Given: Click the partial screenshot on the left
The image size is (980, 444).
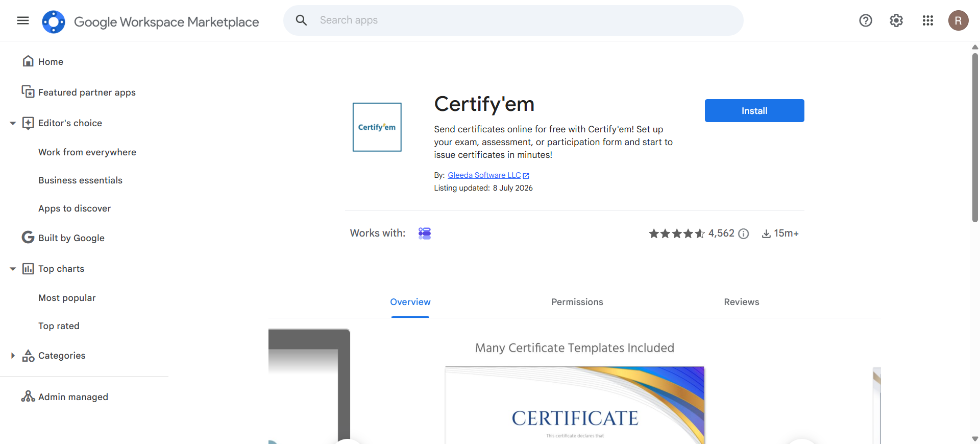Looking at the screenshot, I should point(309,386).
